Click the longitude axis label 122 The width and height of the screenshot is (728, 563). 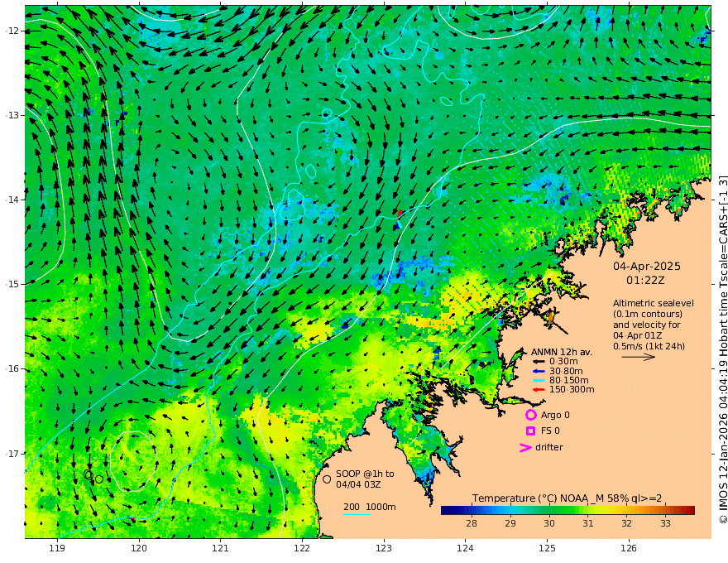click(x=302, y=549)
